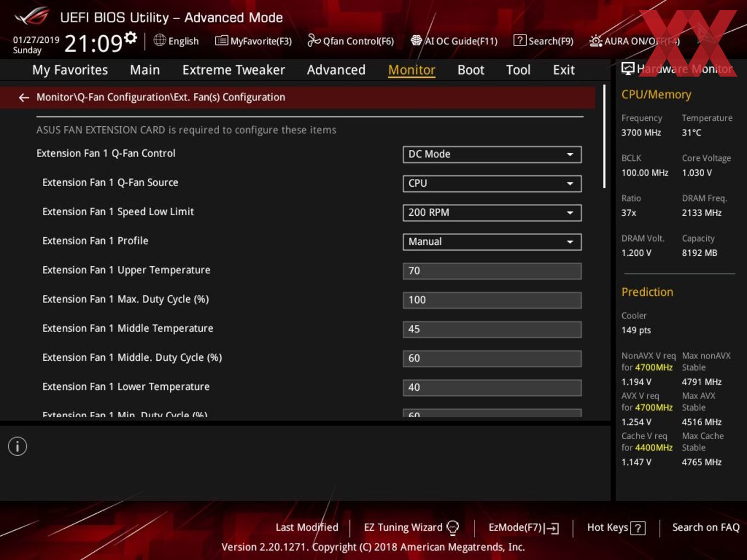Select the Monitor tab
The image size is (747, 560).
411,70
